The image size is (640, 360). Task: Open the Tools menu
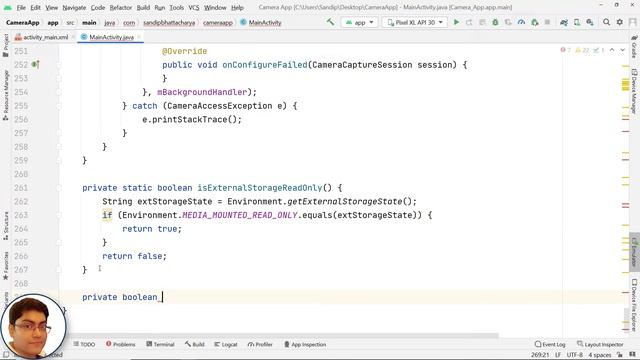(x=176, y=7)
